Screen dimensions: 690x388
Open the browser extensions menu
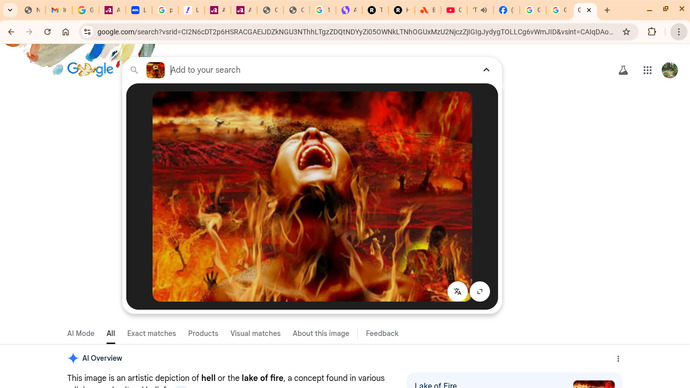pos(652,32)
